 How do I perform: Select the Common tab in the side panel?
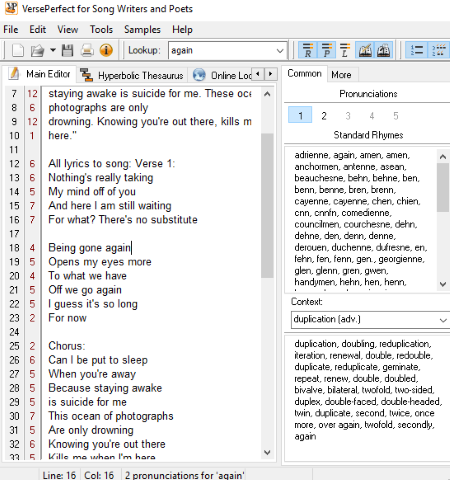304,73
